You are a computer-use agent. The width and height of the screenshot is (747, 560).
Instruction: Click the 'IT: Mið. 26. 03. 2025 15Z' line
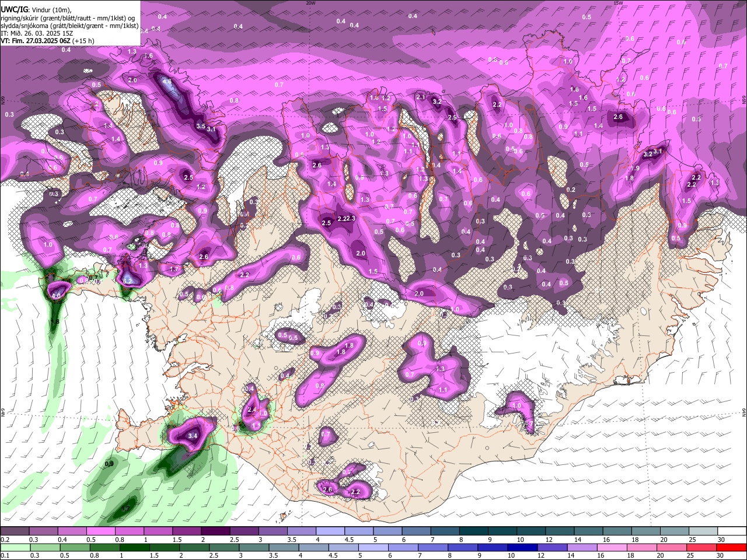(x=37, y=33)
